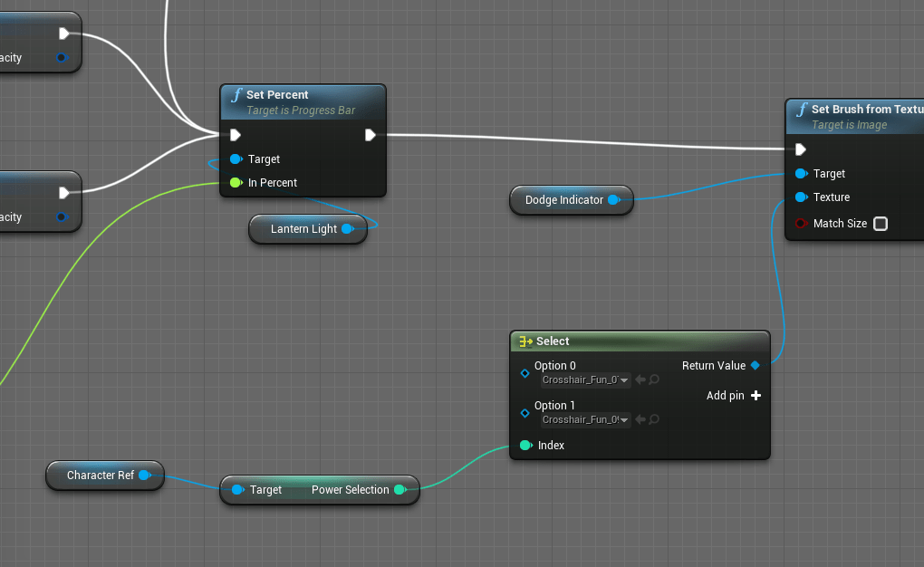This screenshot has width=924, height=567.
Task: Click the Set Percent input execution pin
Action: (x=236, y=135)
